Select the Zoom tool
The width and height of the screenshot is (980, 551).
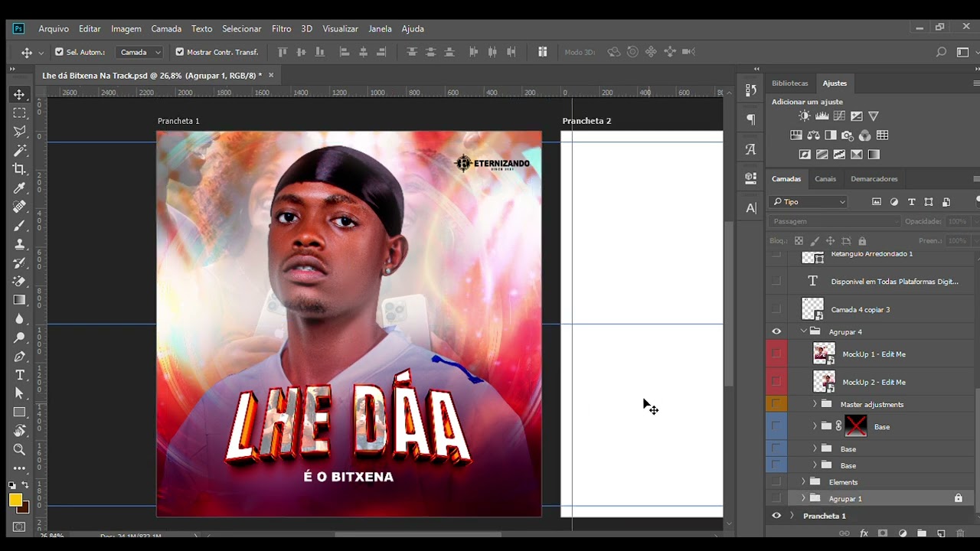coord(20,449)
